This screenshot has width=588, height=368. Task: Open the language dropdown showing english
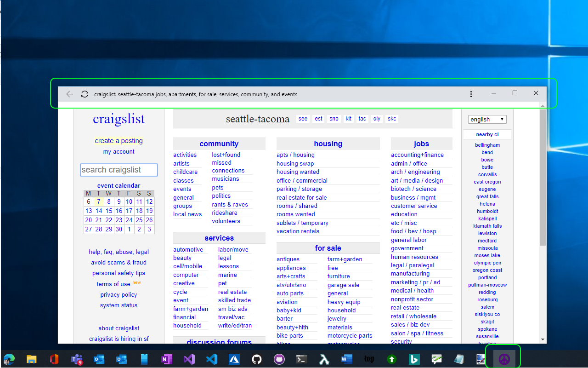click(487, 119)
